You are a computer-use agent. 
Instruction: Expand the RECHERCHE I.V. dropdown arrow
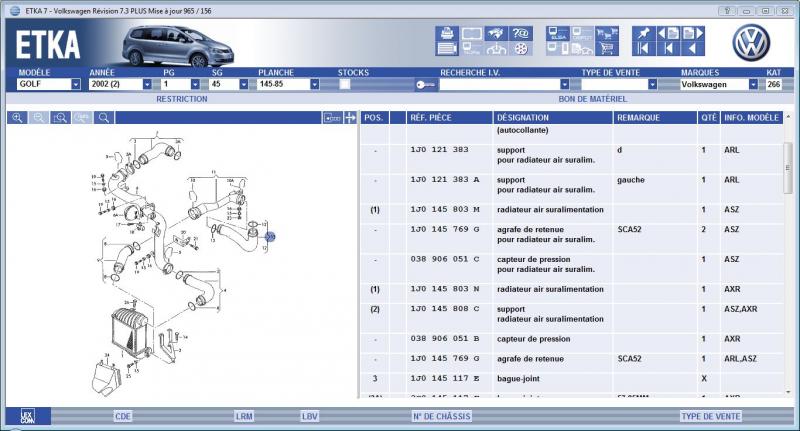click(x=564, y=84)
